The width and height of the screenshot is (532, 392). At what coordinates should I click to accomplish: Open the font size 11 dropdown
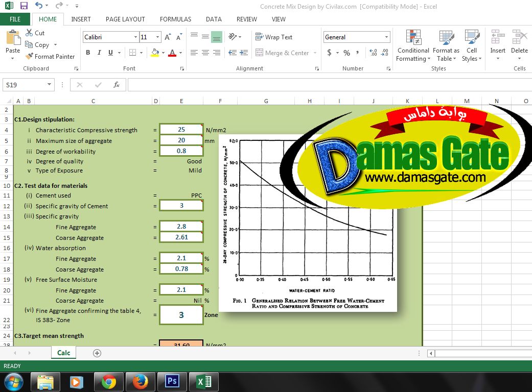(x=158, y=37)
